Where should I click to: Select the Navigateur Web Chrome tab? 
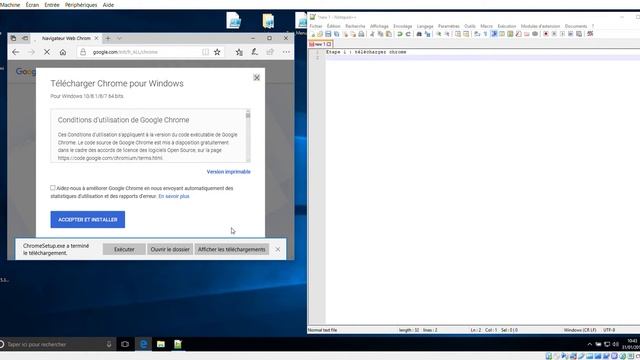click(66, 38)
